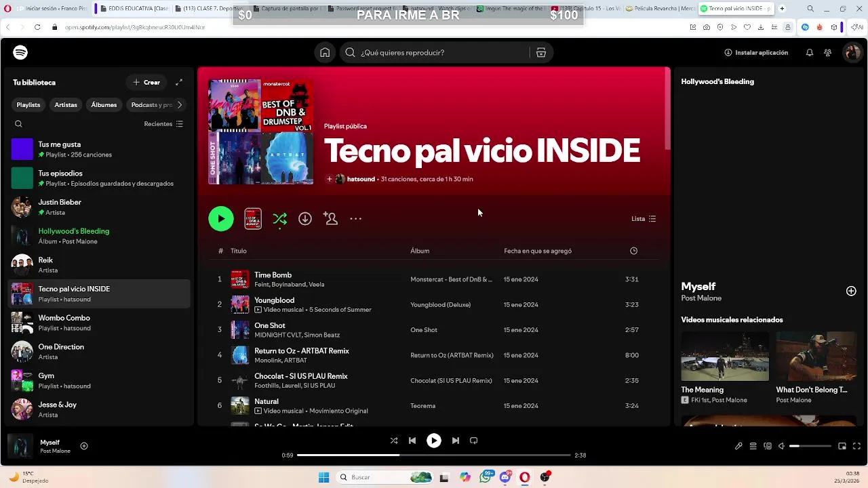Image resolution: width=868 pixels, height=488 pixels.
Task: Click Instalar aplicación button
Action: tap(756, 52)
